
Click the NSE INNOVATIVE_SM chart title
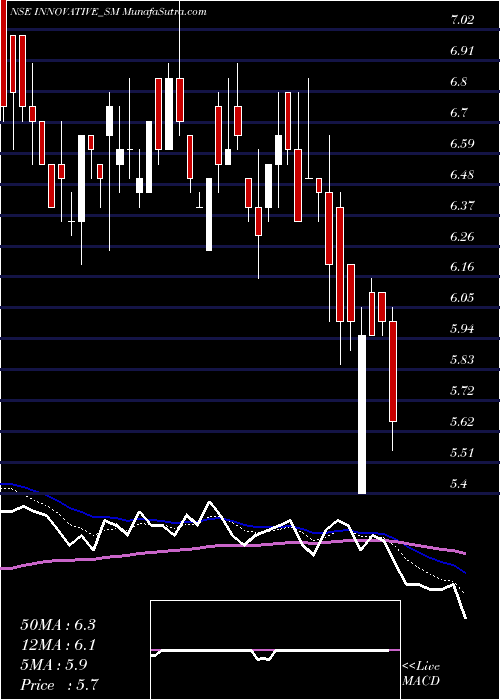pos(108,12)
